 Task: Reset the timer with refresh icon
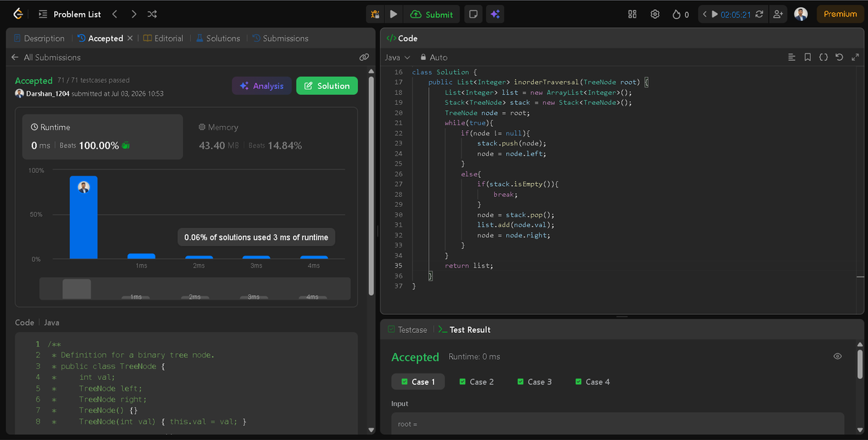point(759,14)
